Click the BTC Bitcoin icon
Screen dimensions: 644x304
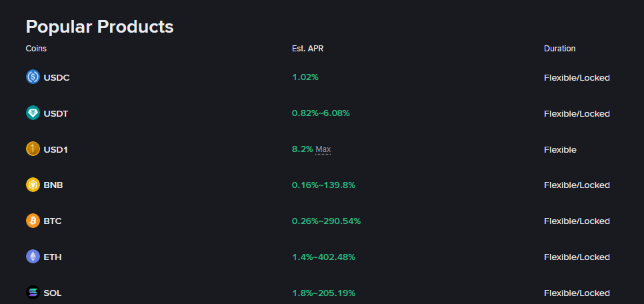coord(33,221)
